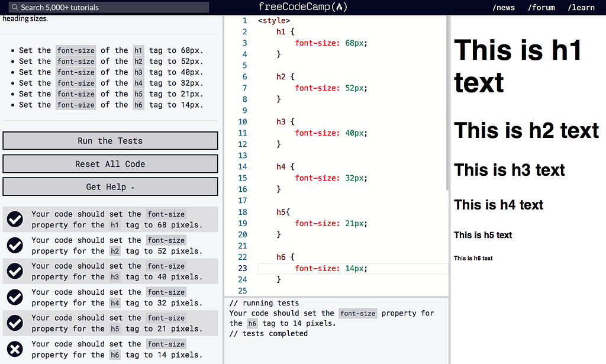This screenshot has width=606, height=364.
Task: Click the Run the Tests button
Action: [110, 140]
